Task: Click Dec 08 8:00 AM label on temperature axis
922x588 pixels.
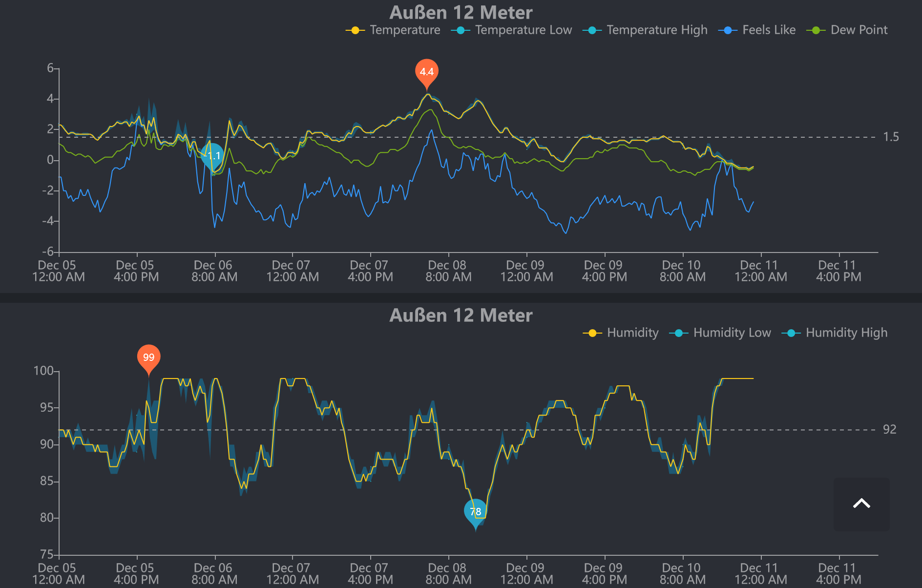Action: click(448, 271)
